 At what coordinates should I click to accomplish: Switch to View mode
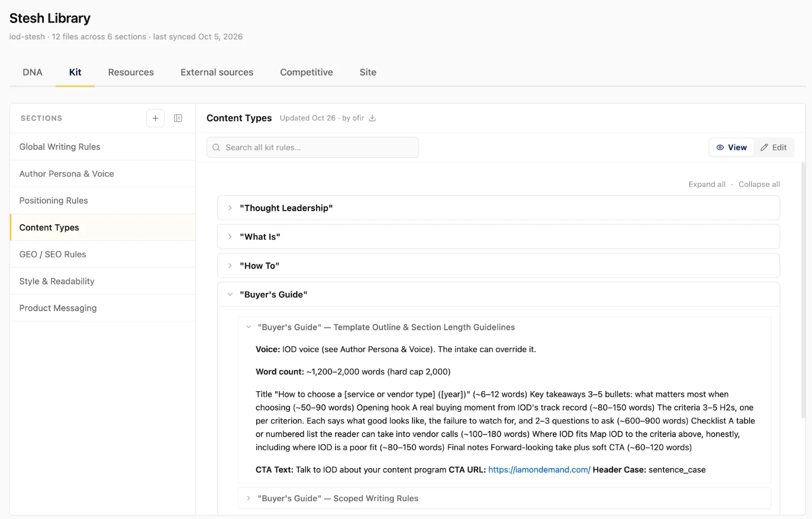[x=732, y=147]
